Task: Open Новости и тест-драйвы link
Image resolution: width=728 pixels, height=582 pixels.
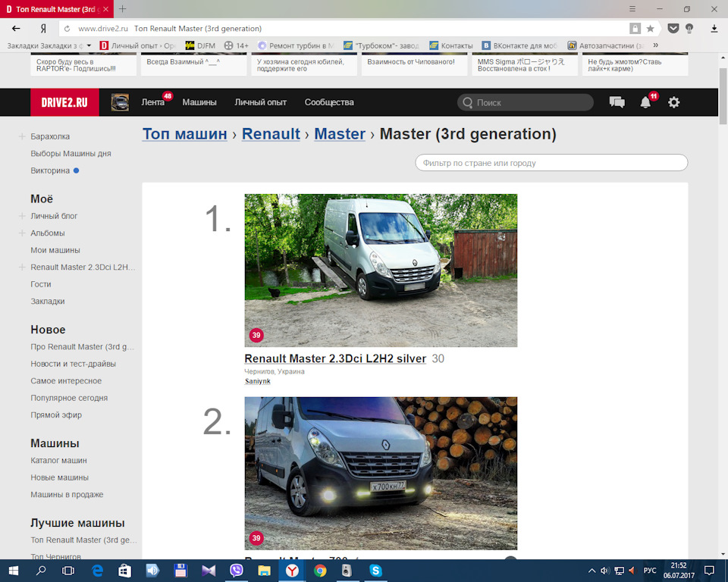Action: pos(74,364)
